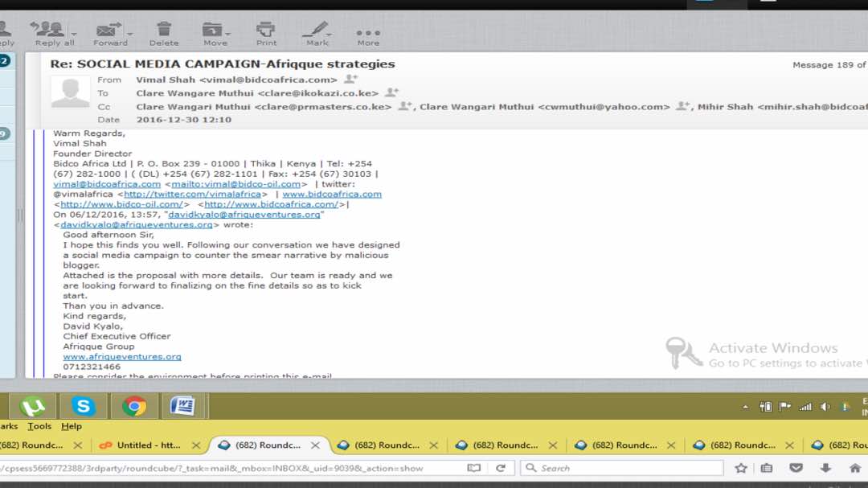Select the active Roundcube browser tab
This screenshot has width=868, height=488.
(x=268, y=445)
